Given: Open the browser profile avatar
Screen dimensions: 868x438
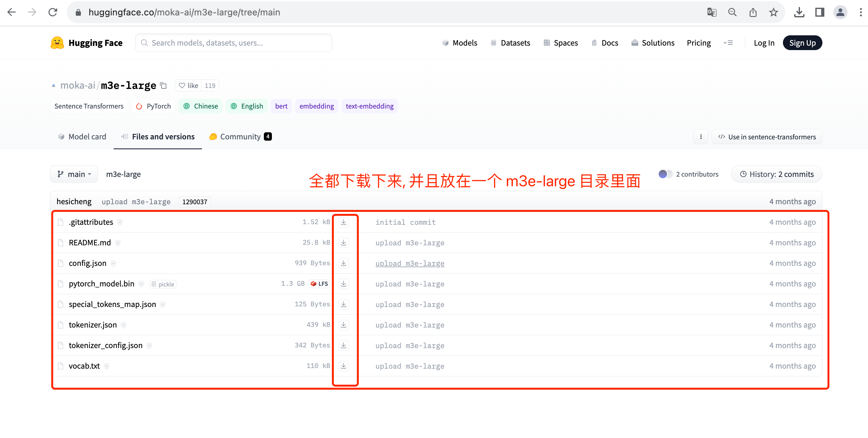Looking at the screenshot, I should click(x=840, y=13).
